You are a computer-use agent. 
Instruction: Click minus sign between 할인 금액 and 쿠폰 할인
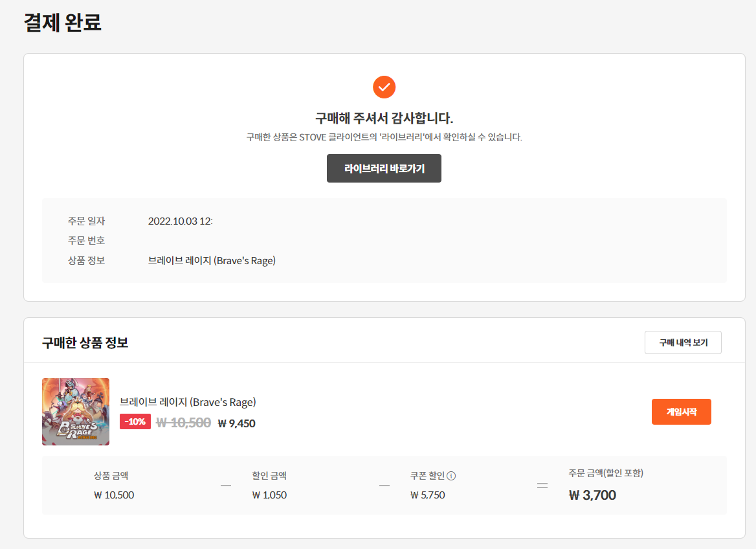(x=384, y=486)
